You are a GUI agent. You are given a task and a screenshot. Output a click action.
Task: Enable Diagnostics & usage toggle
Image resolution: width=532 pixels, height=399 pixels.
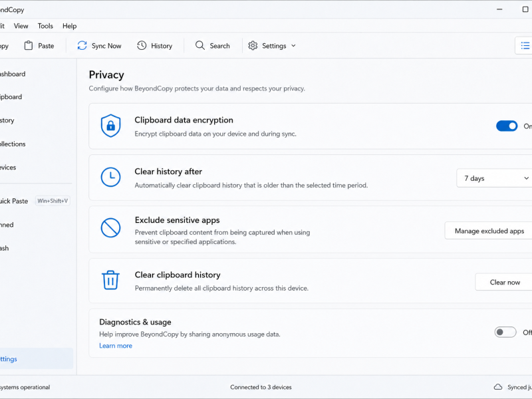click(505, 332)
